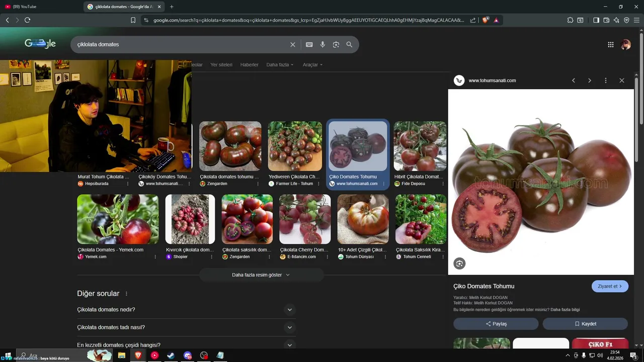644x362 pixels.
Task: Click the Kaydet button
Action: pos(585,324)
